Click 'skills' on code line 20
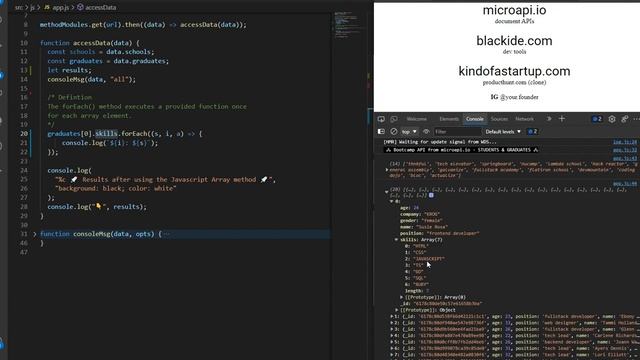The height and width of the screenshot is (360, 640). (x=106, y=133)
